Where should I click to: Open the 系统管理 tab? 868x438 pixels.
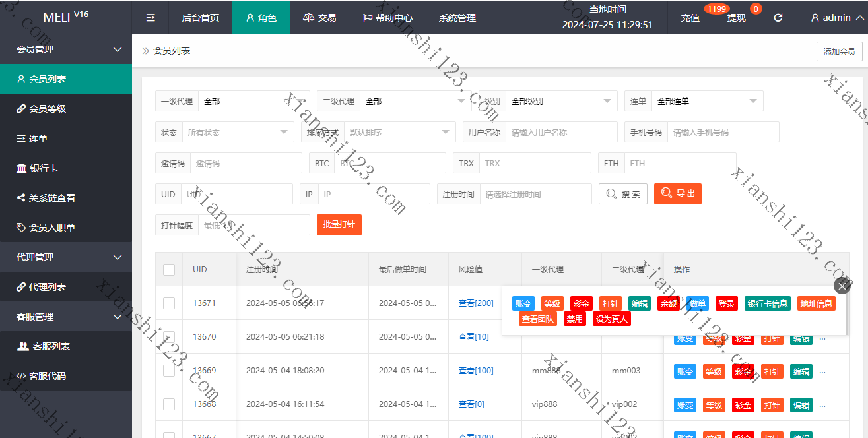coord(457,18)
